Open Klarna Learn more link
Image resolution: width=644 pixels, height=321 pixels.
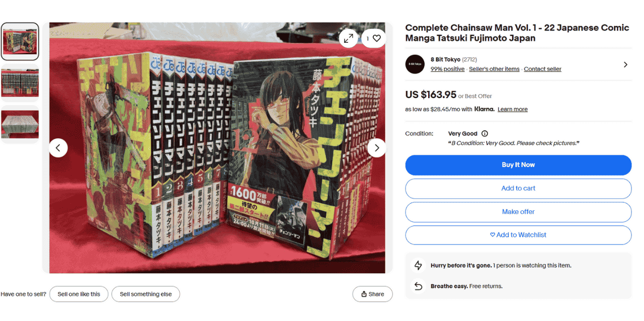[x=513, y=109]
